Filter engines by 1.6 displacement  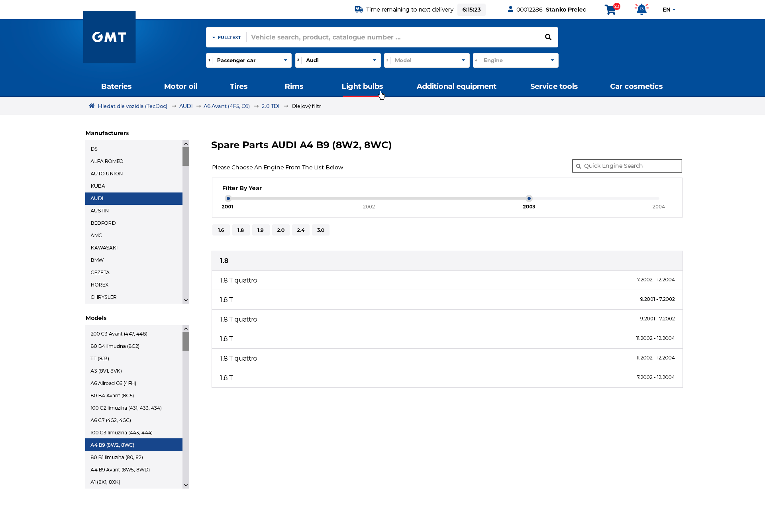221,230
